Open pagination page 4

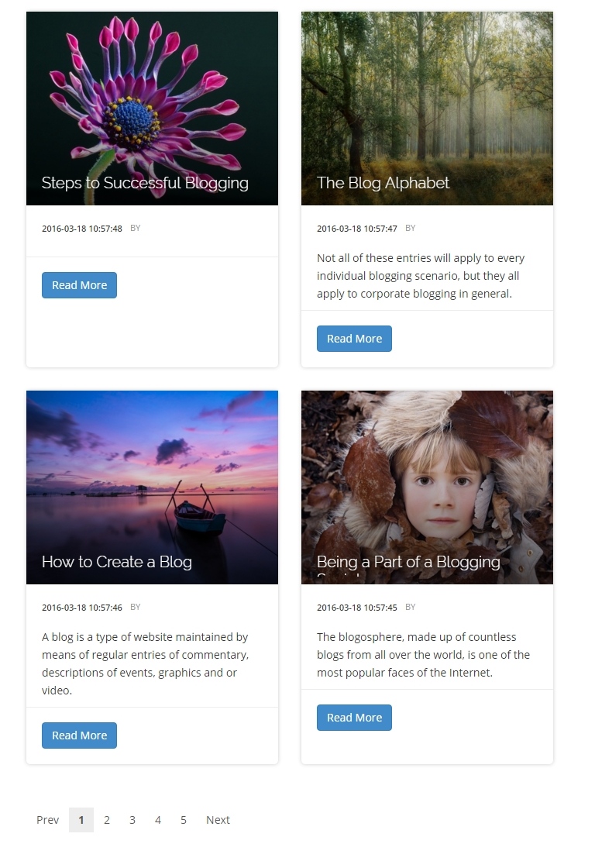click(158, 820)
